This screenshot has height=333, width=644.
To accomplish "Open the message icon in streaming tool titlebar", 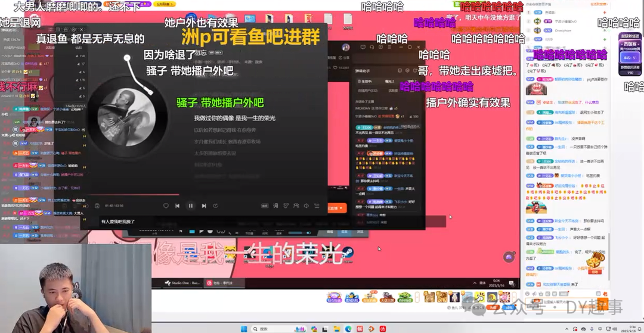I will point(363,47).
